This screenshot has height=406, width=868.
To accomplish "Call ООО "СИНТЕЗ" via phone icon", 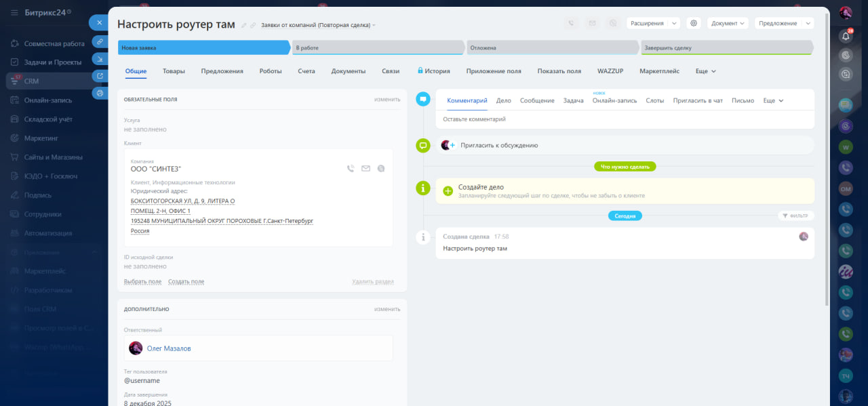I will tap(351, 169).
